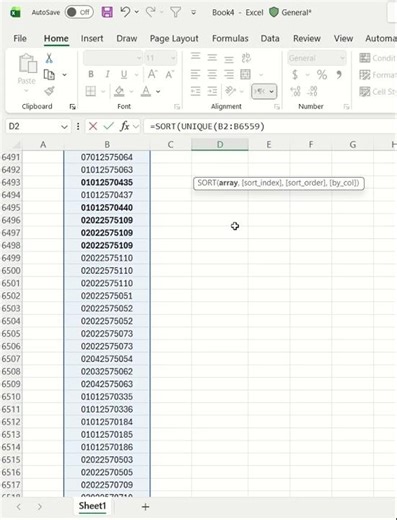Open the Formulas tab
The height and width of the screenshot is (520, 397).
coord(230,38)
